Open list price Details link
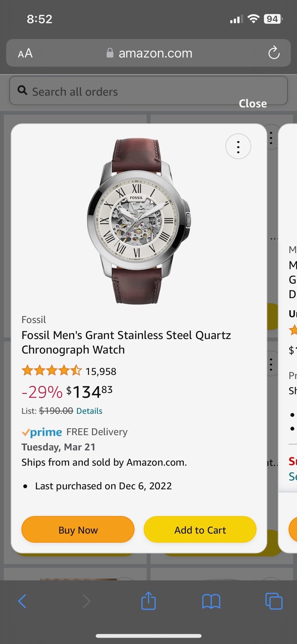Image resolution: width=297 pixels, height=644 pixels. point(89,411)
